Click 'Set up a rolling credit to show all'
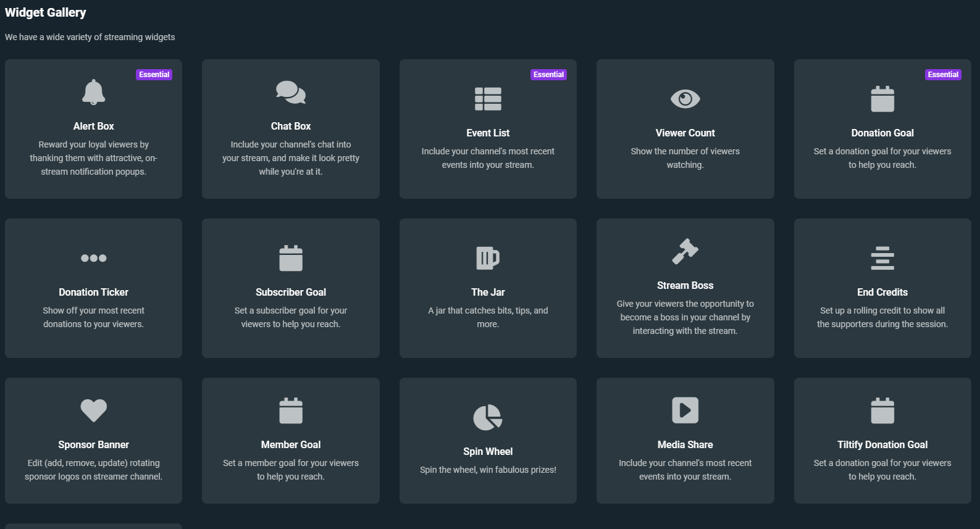 coord(882,310)
